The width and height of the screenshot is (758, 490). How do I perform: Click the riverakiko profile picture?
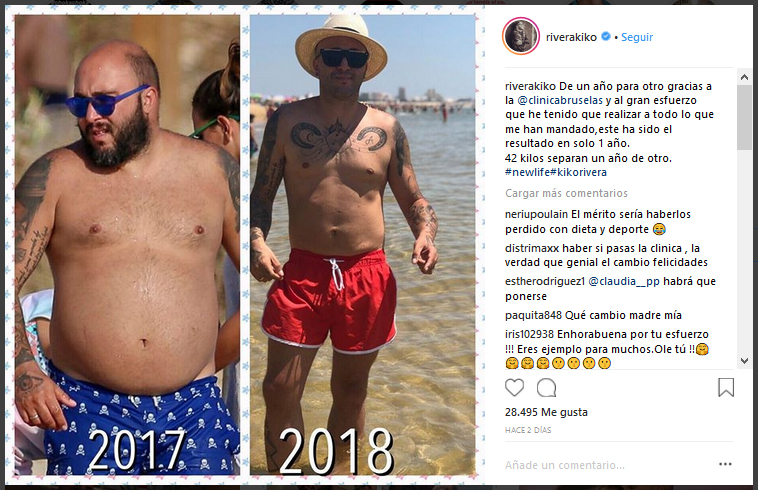point(521,36)
